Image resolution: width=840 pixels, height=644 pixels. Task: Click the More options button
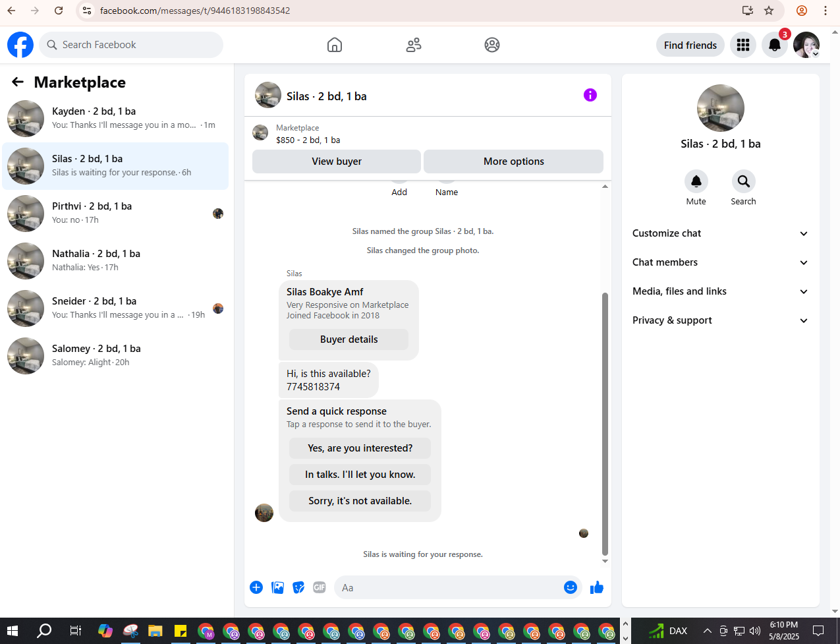[x=514, y=161]
